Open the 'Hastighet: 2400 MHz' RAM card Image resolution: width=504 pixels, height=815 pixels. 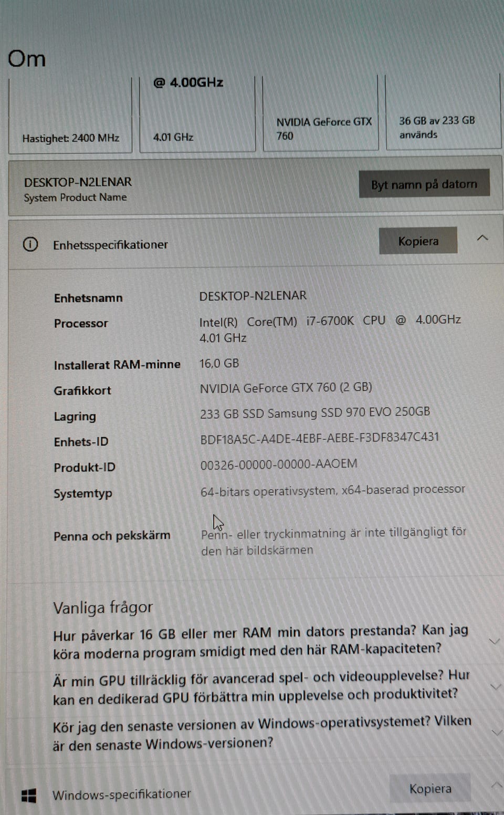(x=70, y=115)
